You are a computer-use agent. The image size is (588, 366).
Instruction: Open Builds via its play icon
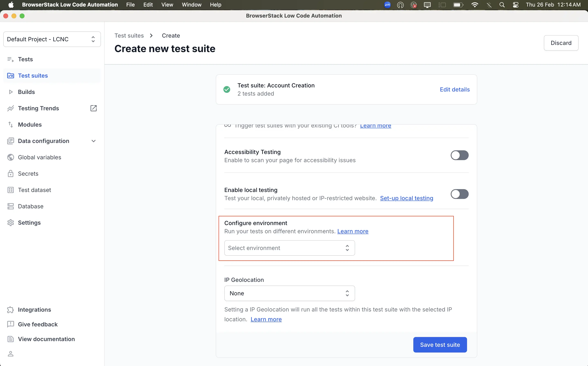(x=10, y=92)
